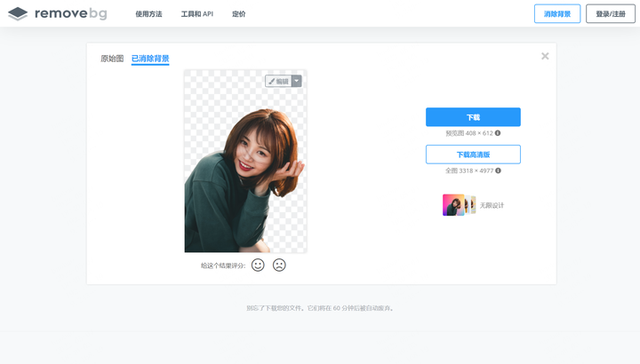Viewport: 640px width, 364px height.
Task: Close the result panel with the X
Action: [x=545, y=56]
